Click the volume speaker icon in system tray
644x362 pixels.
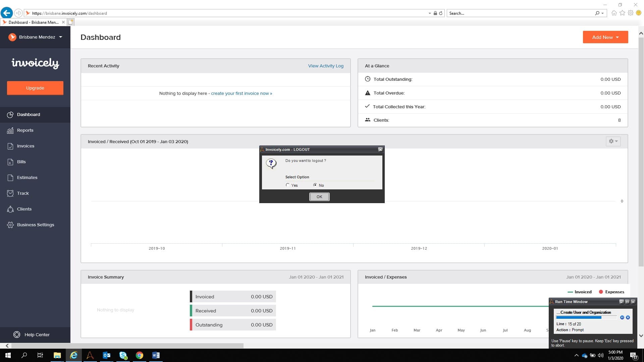(601, 355)
